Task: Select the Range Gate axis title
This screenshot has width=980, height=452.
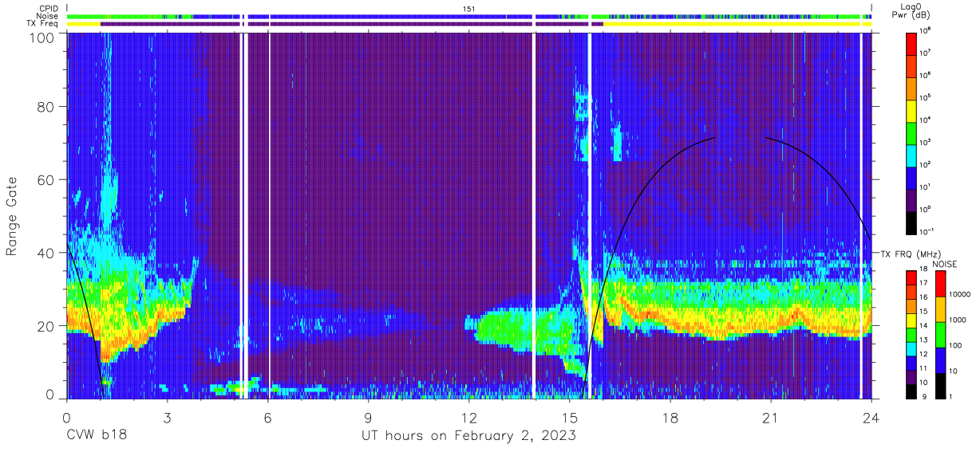Action: tap(12, 216)
